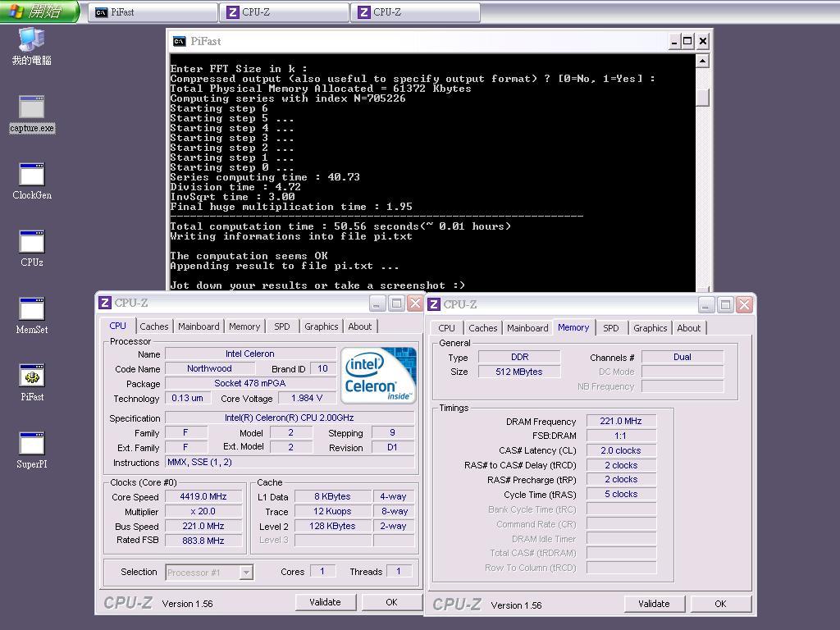Open Mainboard tab in right CPU-Z window
This screenshot has height=630, width=840.
click(x=527, y=328)
